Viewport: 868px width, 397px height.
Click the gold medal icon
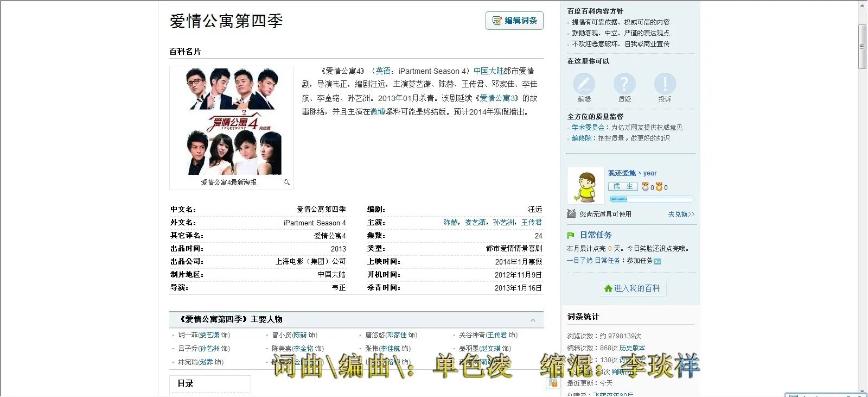tap(659, 187)
